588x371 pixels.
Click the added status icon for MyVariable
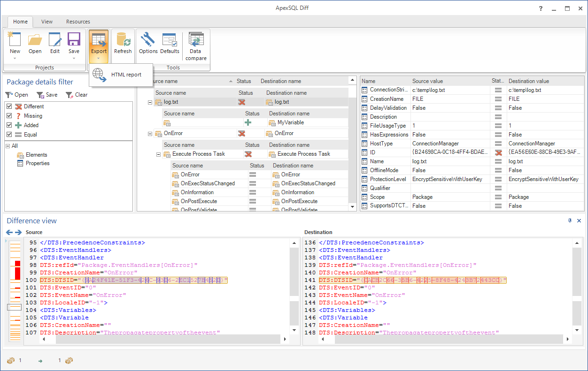pyautogui.click(x=248, y=122)
